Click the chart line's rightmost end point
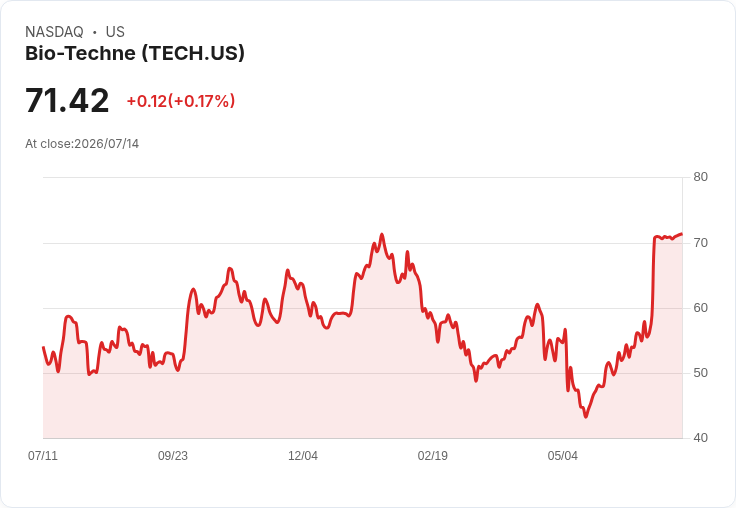The width and height of the screenshot is (736, 508). tap(682, 233)
